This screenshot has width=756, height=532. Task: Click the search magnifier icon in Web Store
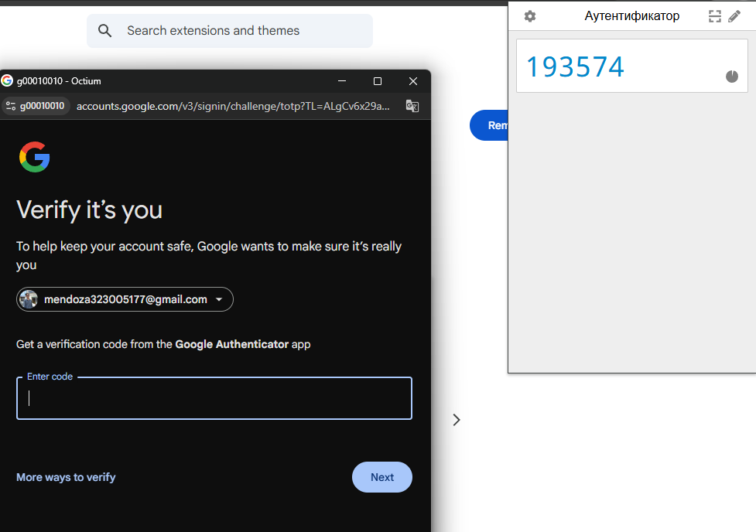[104, 31]
